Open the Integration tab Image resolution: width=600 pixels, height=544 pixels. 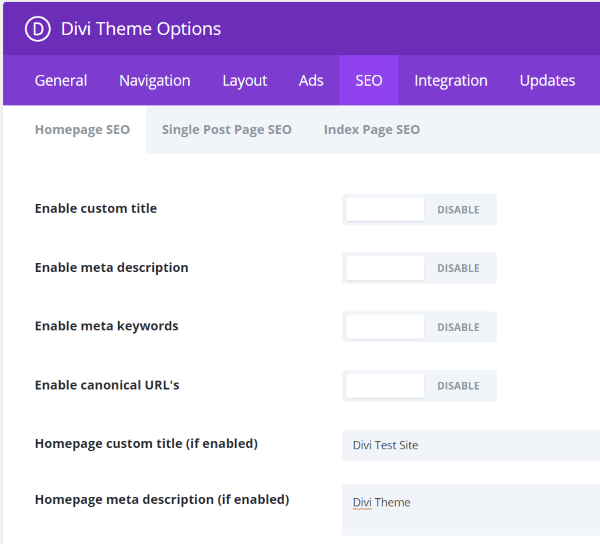pos(451,81)
